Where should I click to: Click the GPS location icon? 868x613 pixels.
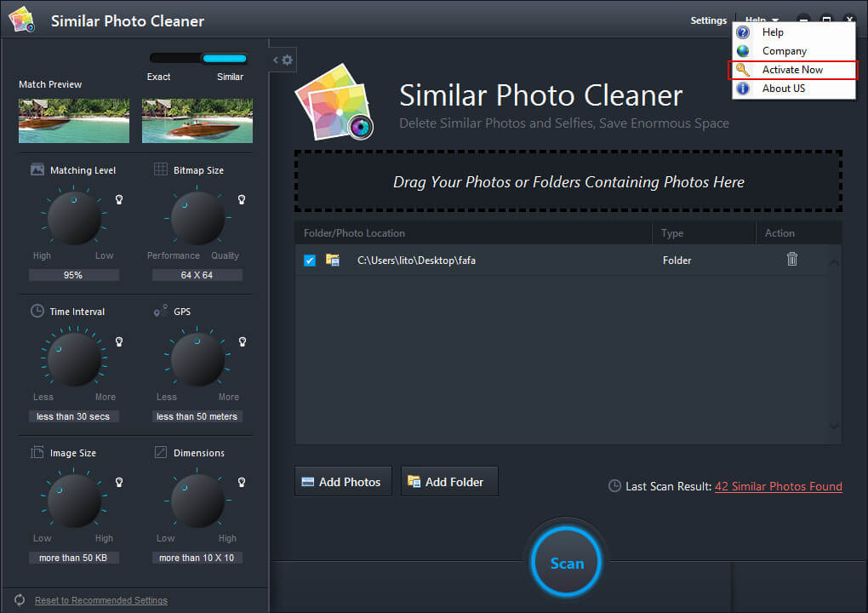(161, 311)
